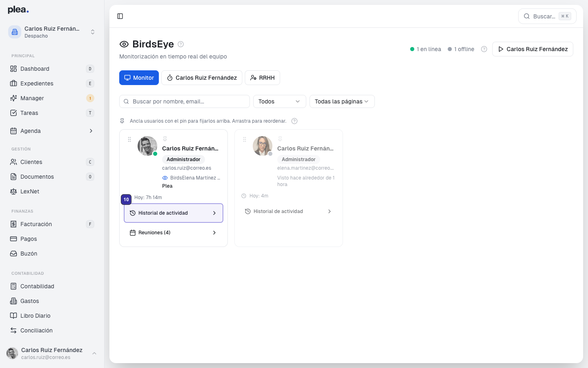Viewport: 588px width, 368px height.
Task: Pin the elena.martinez user card
Action: [280, 139]
